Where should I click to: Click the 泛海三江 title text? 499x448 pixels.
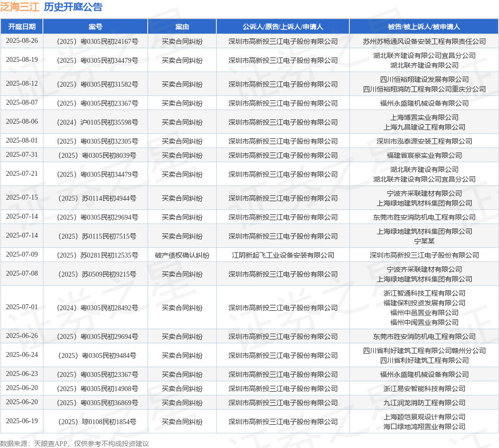[x=19, y=7]
